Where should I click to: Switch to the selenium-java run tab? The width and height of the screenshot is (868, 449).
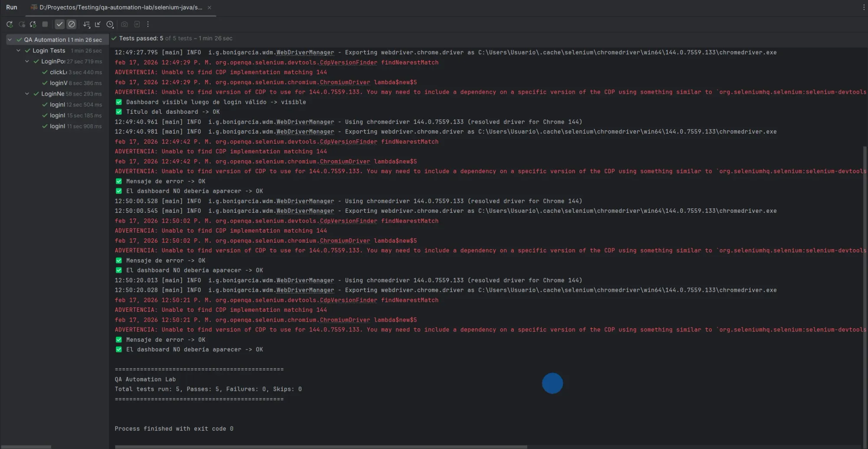click(117, 7)
